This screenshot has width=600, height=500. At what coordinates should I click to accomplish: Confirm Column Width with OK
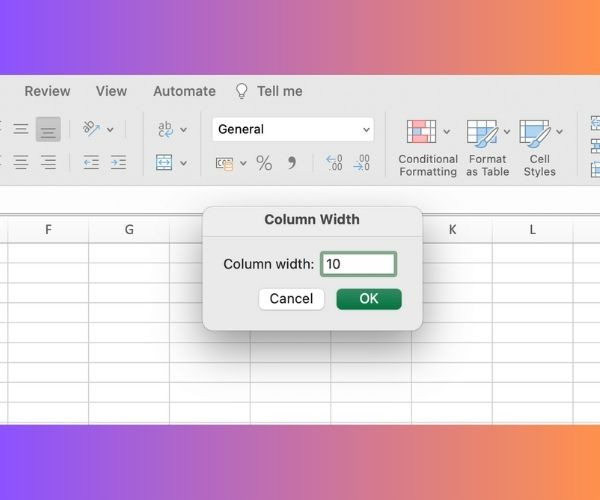pos(369,299)
